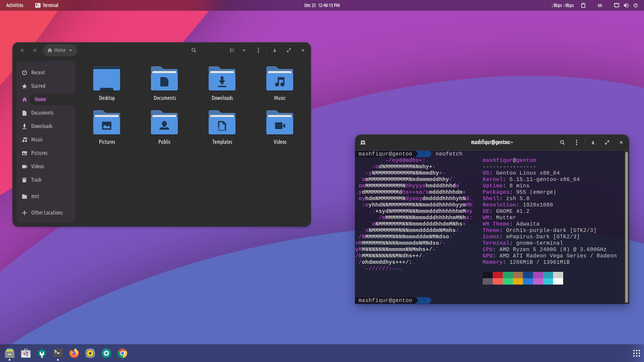Image resolution: width=644 pixels, height=362 pixels.
Task: Click the terminal three-dot menu
Action: tap(576, 142)
